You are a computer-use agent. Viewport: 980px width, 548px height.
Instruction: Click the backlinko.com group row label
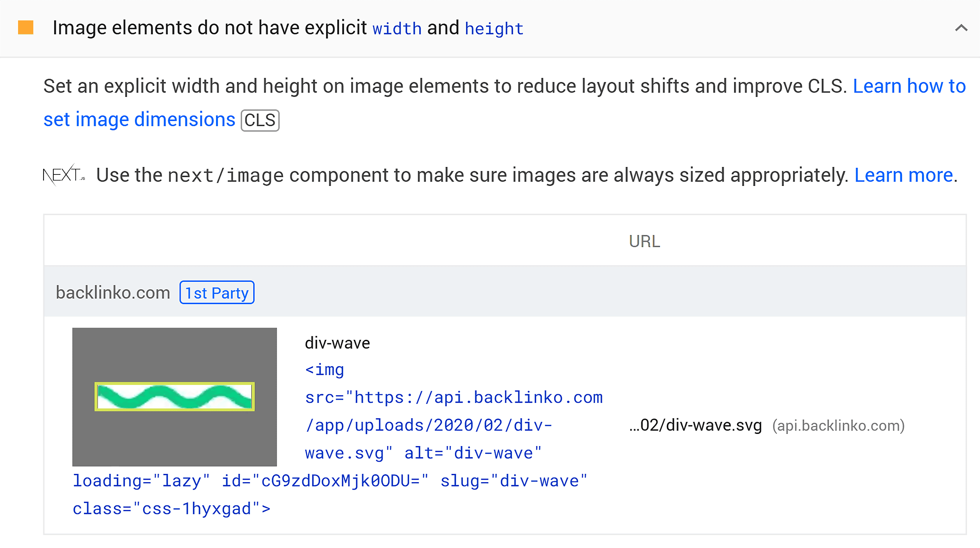pos(113,292)
